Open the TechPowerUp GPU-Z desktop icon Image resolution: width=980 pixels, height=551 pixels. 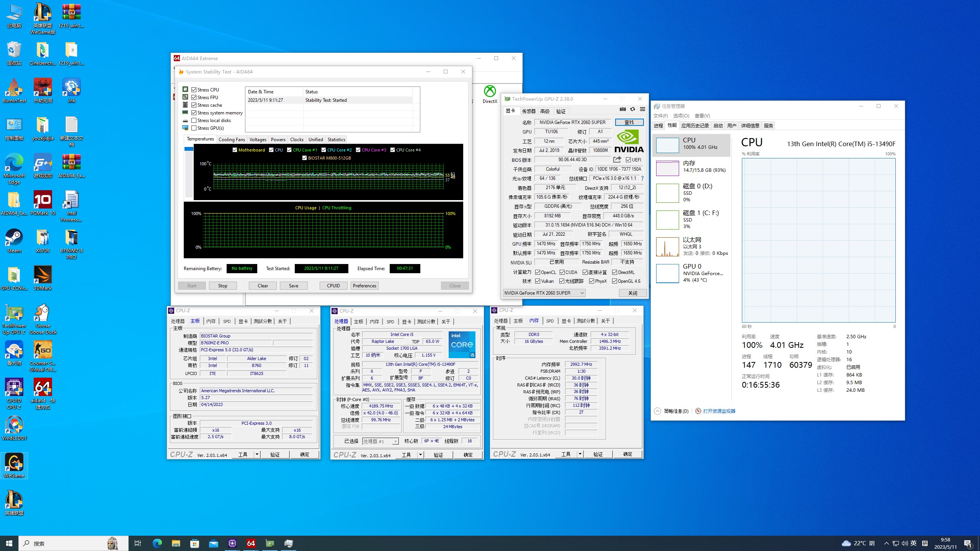coord(14,319)
